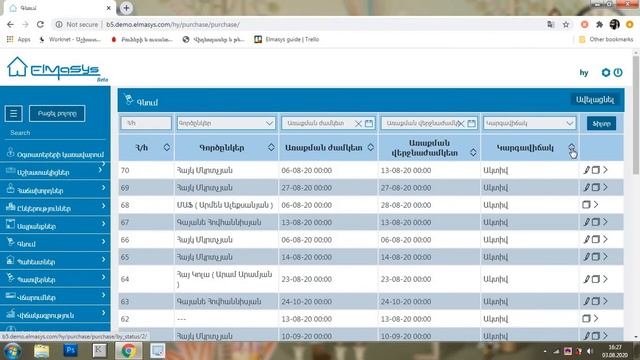This screenshot has width=640, height=360.
Task: Switch the language with the hy link
Action: point(584,73)
